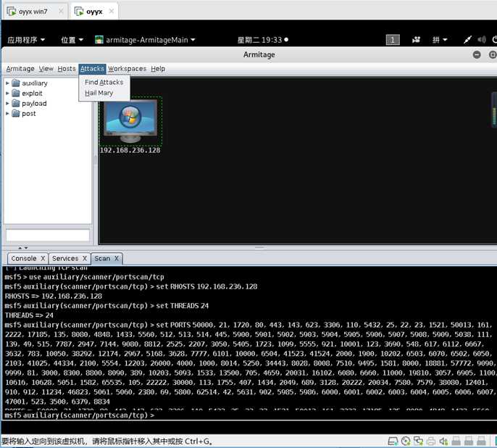Screen dimensions: 497x448
Task: Close the open Attacks menu
Action: 92,69
